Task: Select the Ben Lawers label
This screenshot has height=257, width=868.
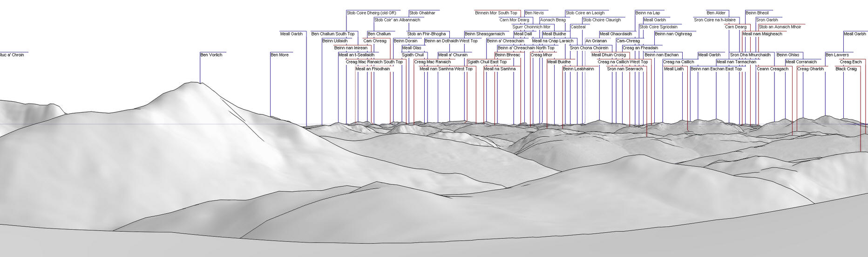Action: [x=837, y=55]
